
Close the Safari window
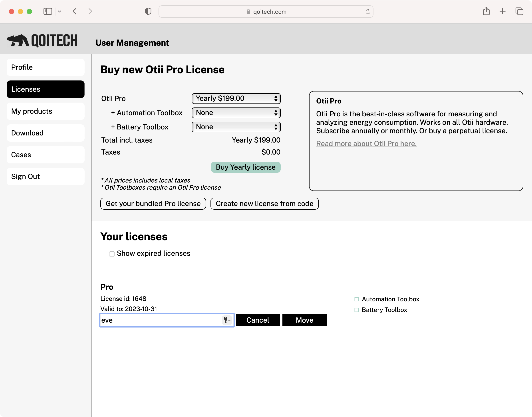point(12,12)
